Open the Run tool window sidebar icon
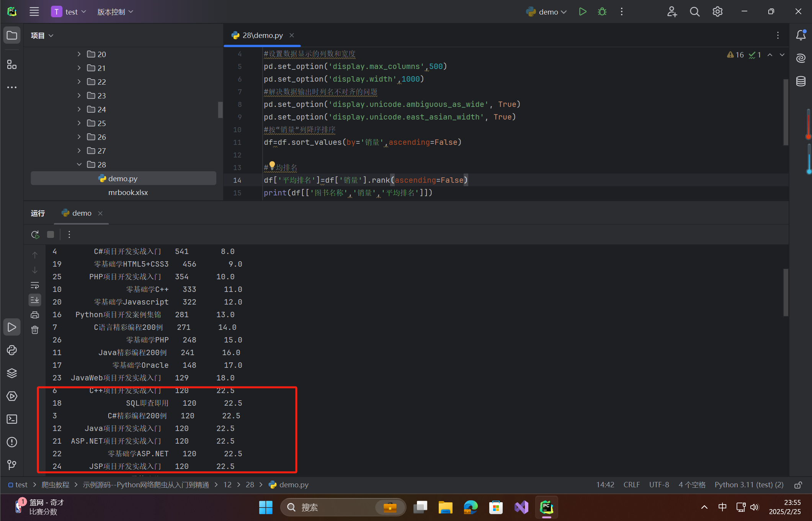This screenshot has width=812, height=521. coord(12,327)
